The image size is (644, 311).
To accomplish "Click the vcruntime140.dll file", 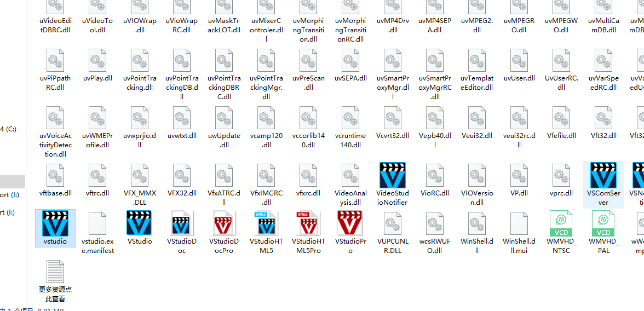I will [x=350, y=118].
